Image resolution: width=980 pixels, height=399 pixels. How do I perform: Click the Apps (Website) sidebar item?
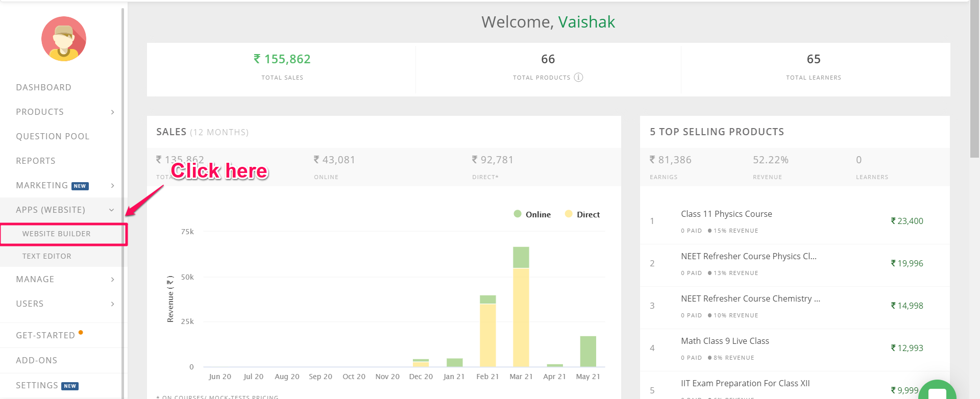51,210
